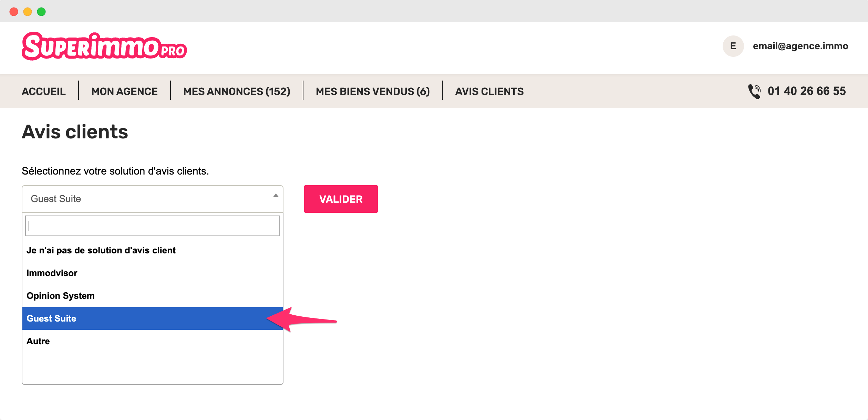The width and height of the screenshot is (868, 420).
Task: Choose the Opinion System option
Action: [x=153, y=296]
